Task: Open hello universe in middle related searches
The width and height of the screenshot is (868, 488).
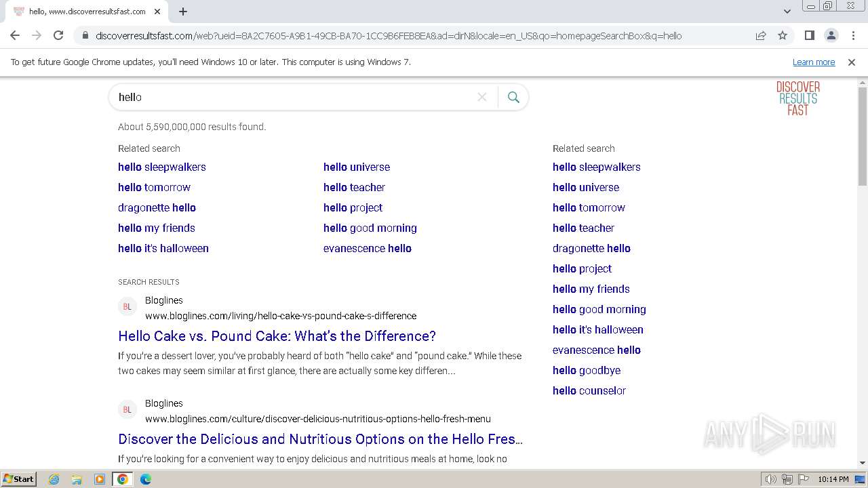Action: 357,167
